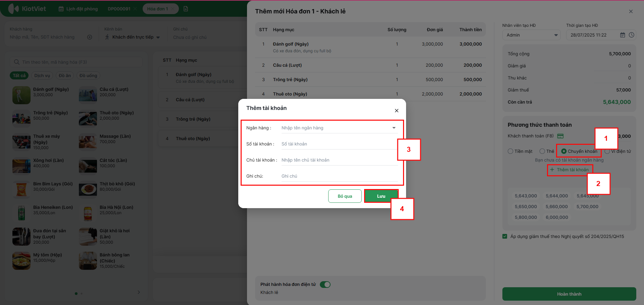
Task: Click the Số tài khoản input field
Action: 339,144
